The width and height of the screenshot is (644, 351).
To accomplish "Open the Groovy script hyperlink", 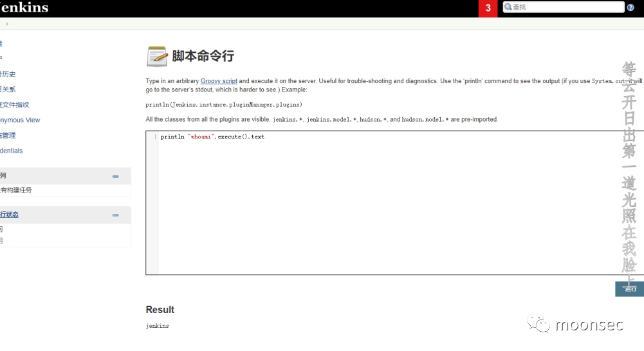I will 219,81.
